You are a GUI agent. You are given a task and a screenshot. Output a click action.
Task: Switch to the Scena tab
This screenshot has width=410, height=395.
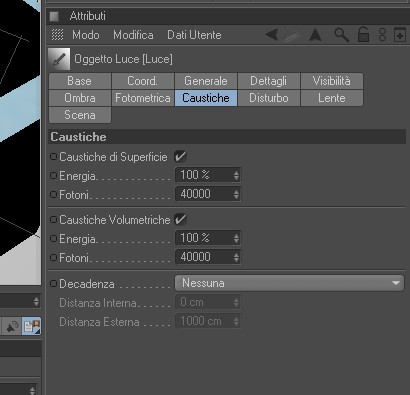coord(80,115)
